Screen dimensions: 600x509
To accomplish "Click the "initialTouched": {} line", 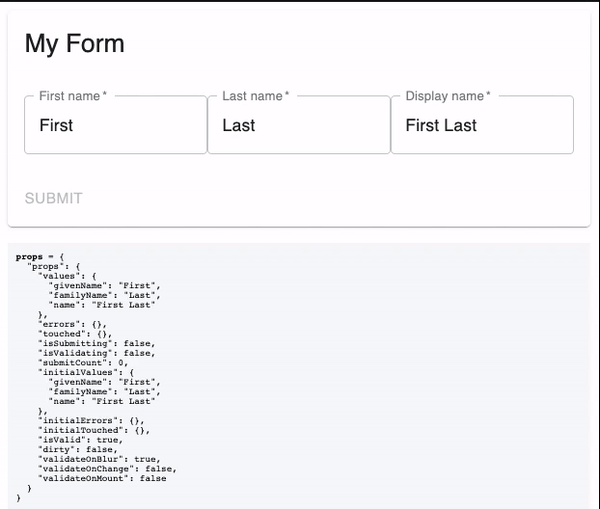I will [x=94, y=430].
